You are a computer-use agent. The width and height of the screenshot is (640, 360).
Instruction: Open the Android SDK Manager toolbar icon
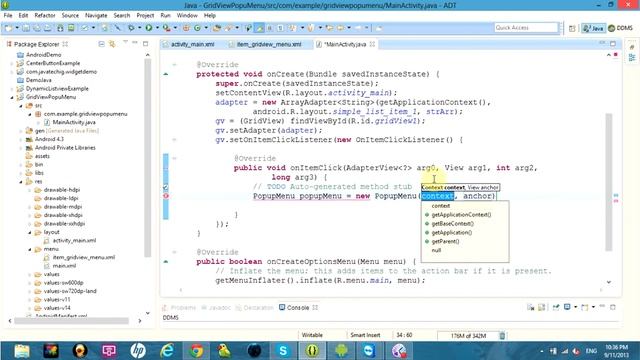pos(60,28)
